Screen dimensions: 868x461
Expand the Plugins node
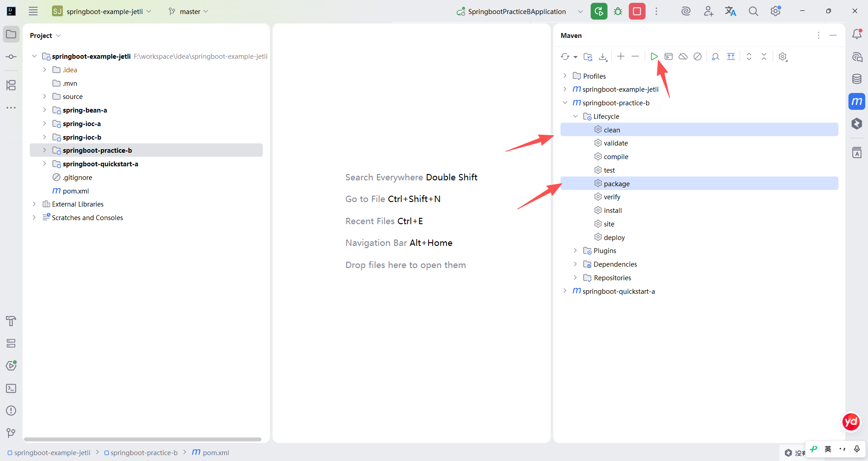[576, 250]
